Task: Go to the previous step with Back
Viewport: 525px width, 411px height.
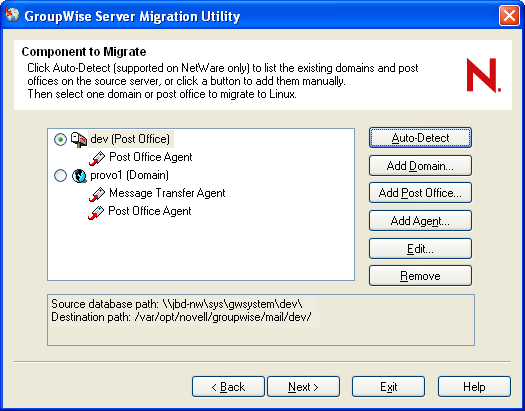Action: pos(228,387)
